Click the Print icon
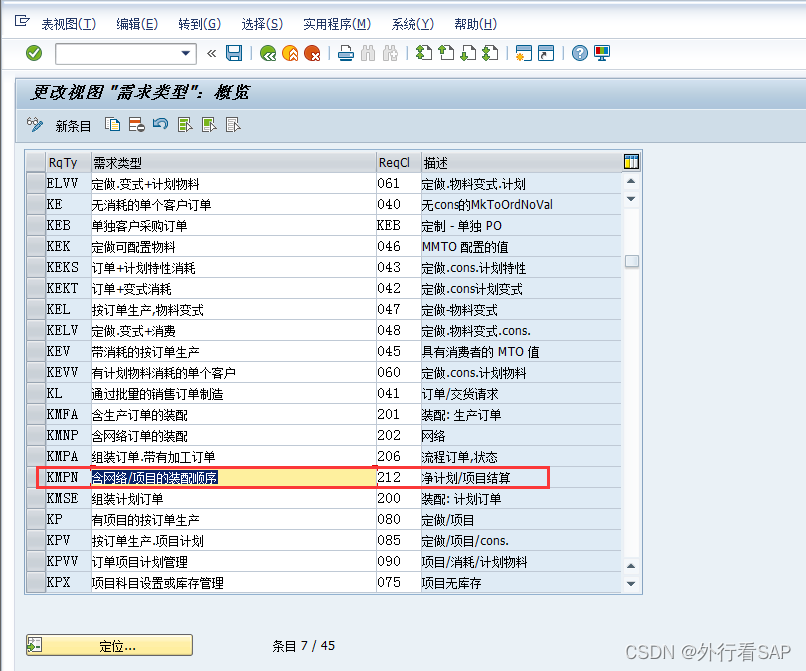Screen dimensions: 806x671 click(346, 53)
